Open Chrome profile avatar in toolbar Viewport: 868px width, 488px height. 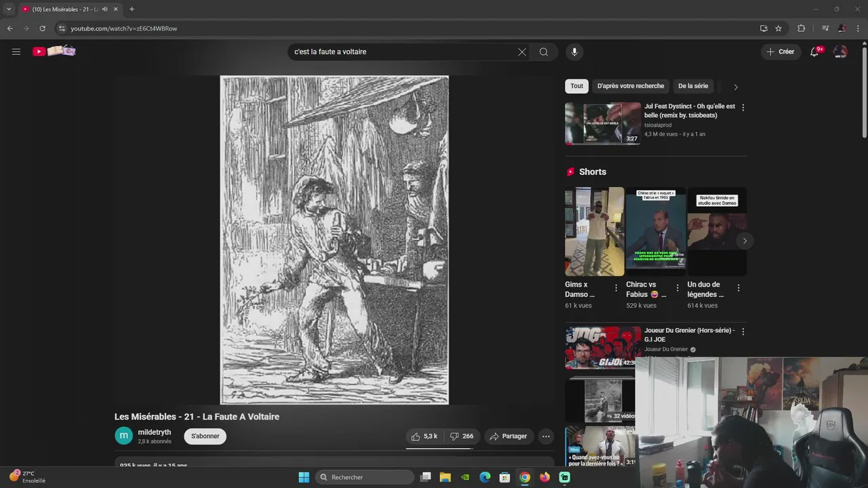tap(842, 28)
